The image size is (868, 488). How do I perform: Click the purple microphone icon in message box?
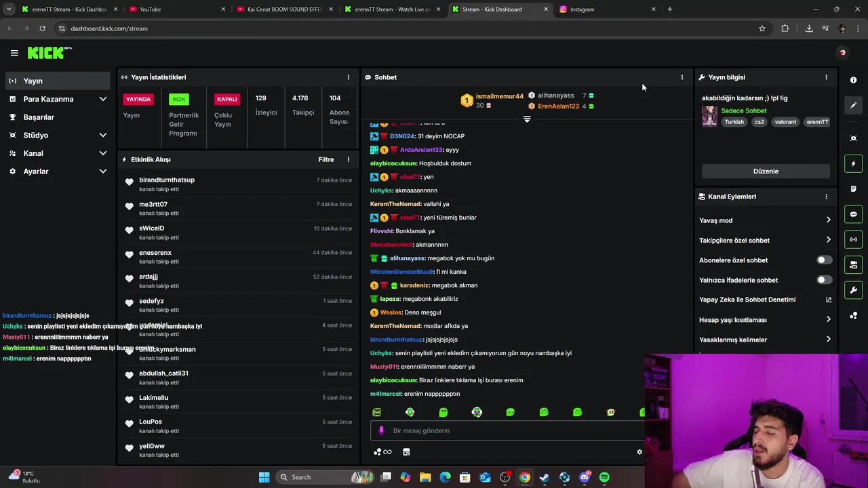(x=381, y=430)
